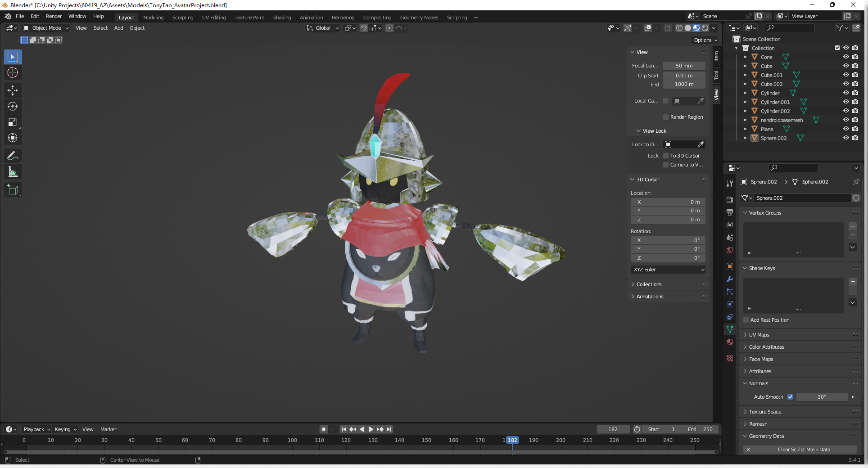Viewport: 868px width, 468px height.
Task: Open the Render menu
Action: tap(54, 16)
